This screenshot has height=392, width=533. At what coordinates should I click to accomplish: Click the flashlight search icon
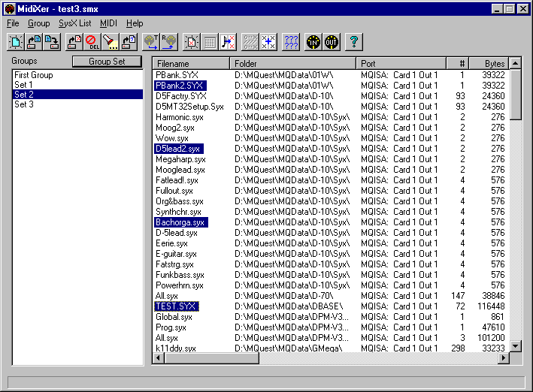pos(110,42)
